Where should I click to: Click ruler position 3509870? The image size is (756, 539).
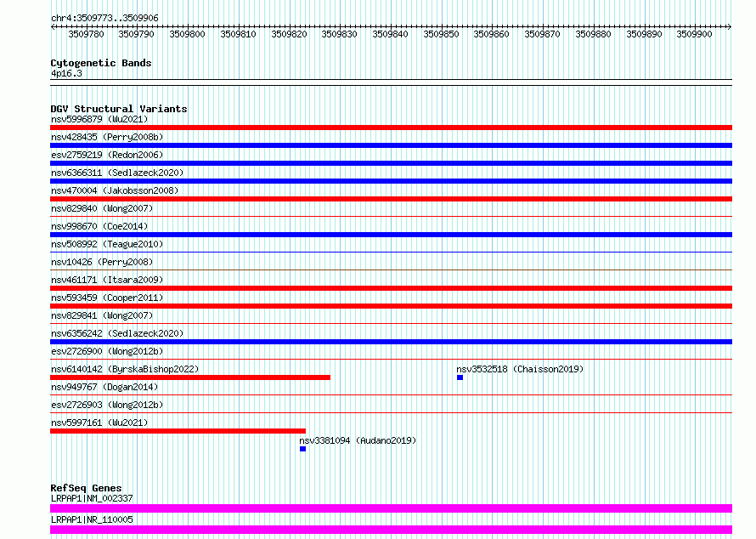tap(543, 34)
